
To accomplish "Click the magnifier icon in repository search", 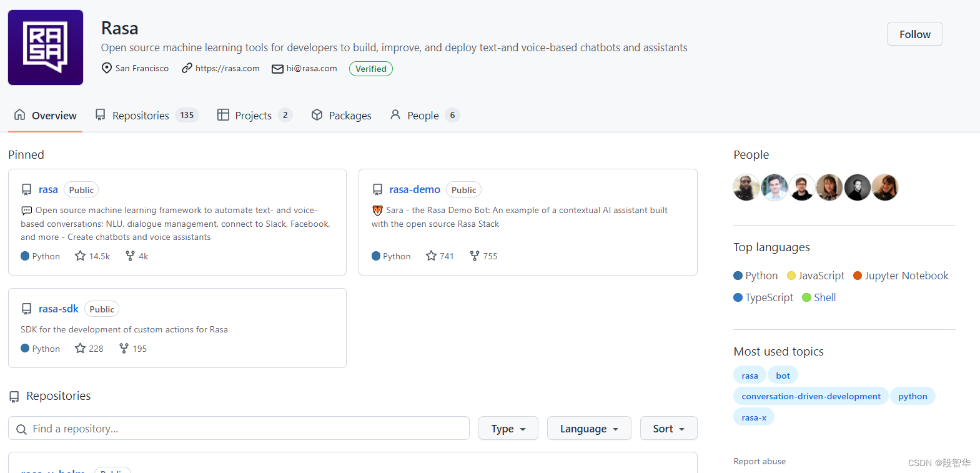I will pyautogui.click(x=21, y=429).
